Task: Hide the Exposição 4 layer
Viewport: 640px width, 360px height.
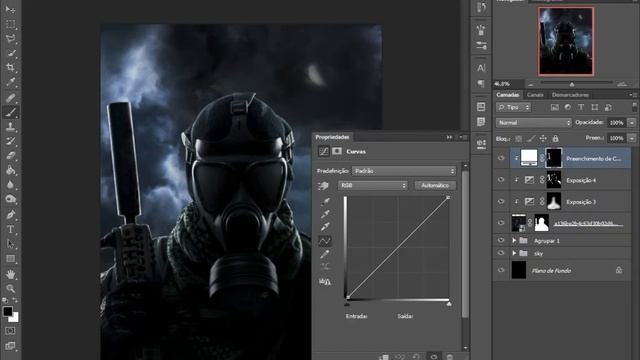Action: 501,180
